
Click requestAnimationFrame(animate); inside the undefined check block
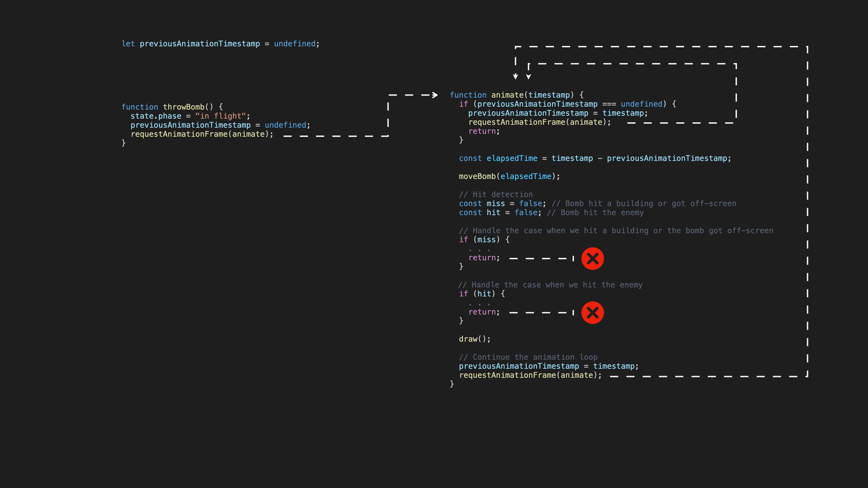point(540,123)
